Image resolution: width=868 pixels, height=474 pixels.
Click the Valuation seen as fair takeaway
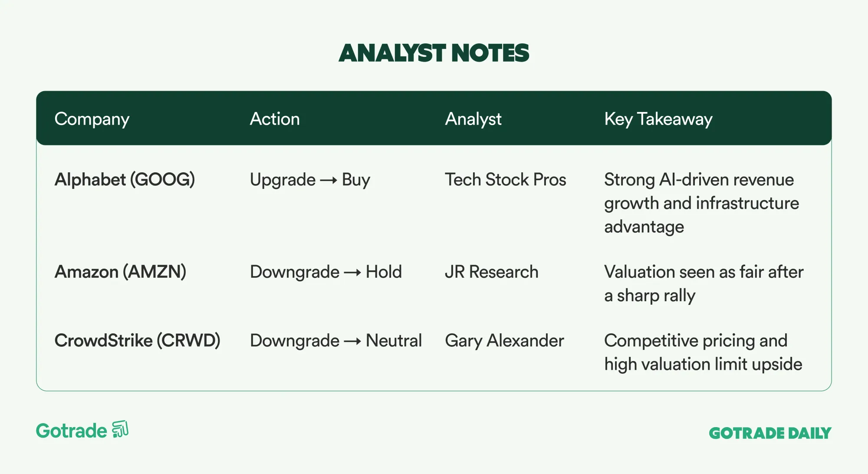pyautogui.click(x=704, y=283)
